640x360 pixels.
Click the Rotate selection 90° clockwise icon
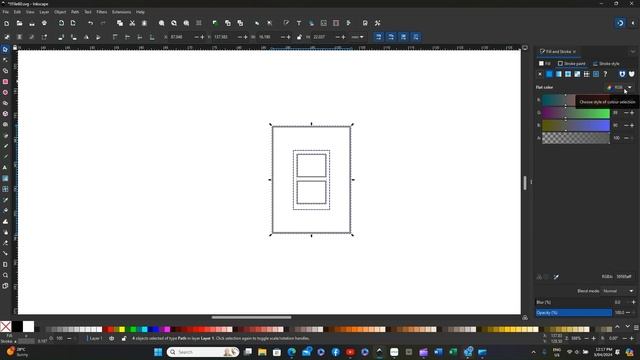point(73,37)
